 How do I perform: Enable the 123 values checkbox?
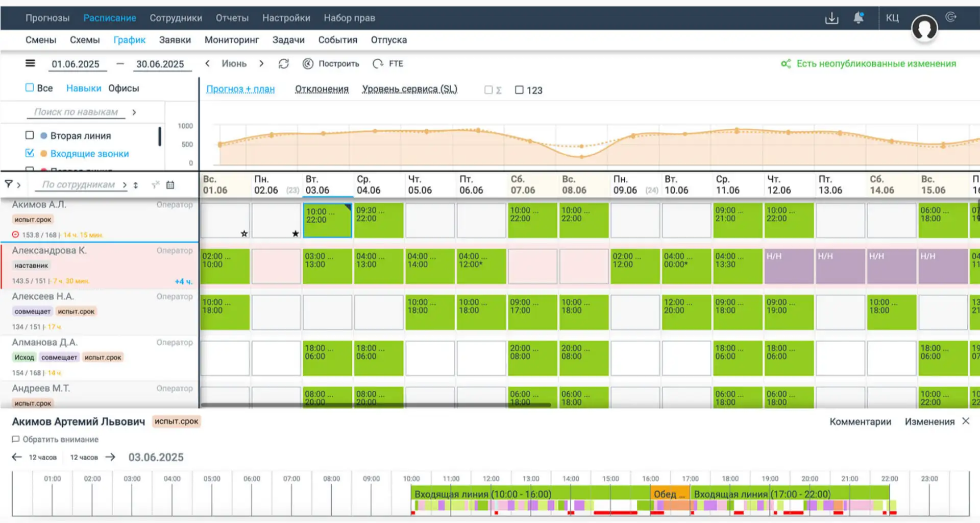[x=519, y=90]
